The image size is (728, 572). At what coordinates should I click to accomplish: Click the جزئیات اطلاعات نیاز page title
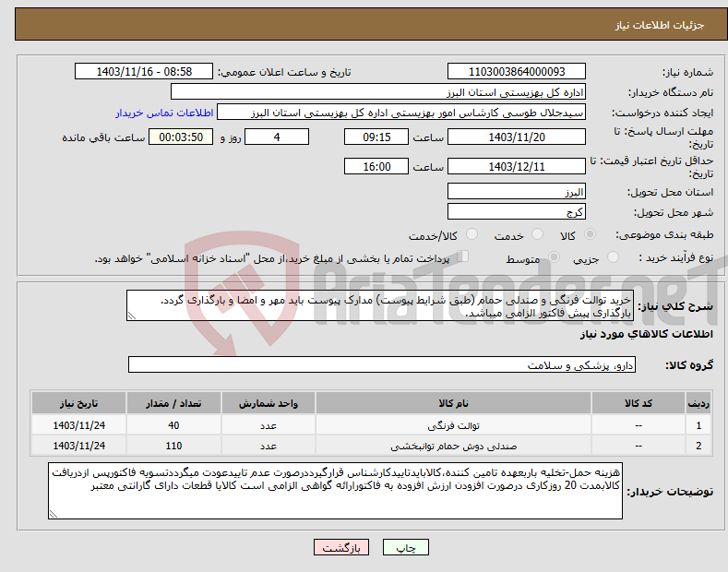660,25
